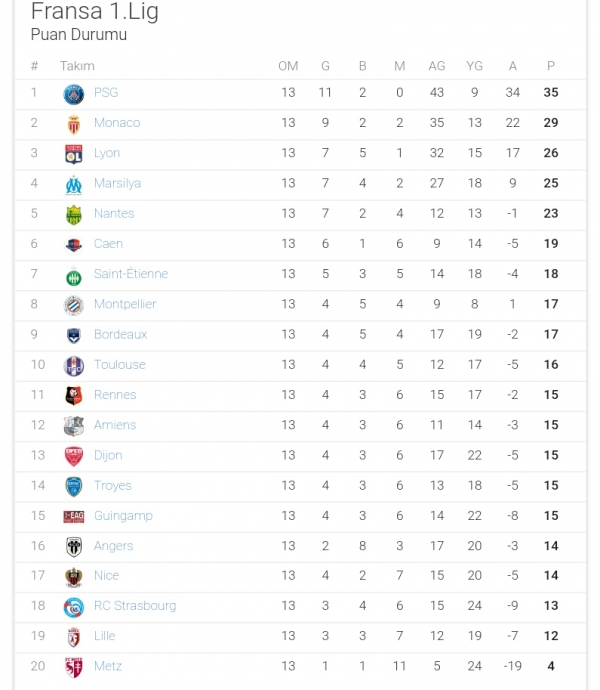
Task: Click the Toulouse club crest
Action: click(74, 365)
